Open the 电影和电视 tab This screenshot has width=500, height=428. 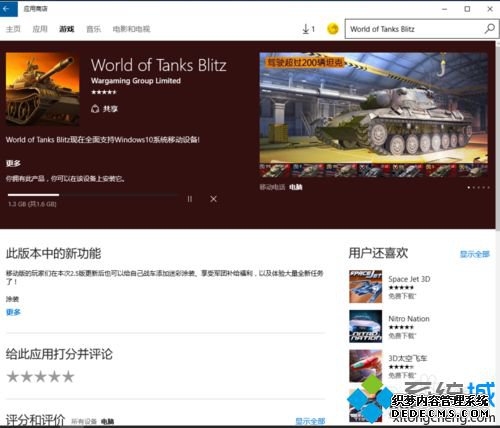coord(131,29)
